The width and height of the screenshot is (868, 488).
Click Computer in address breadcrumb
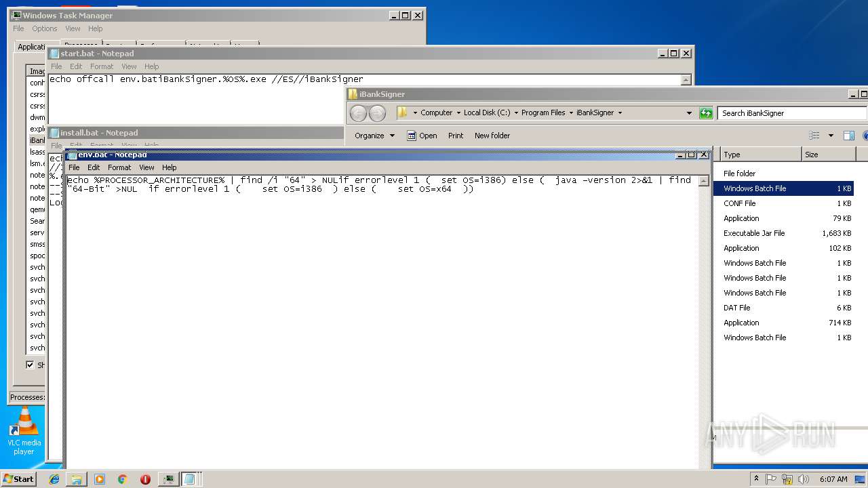(436, 113)
